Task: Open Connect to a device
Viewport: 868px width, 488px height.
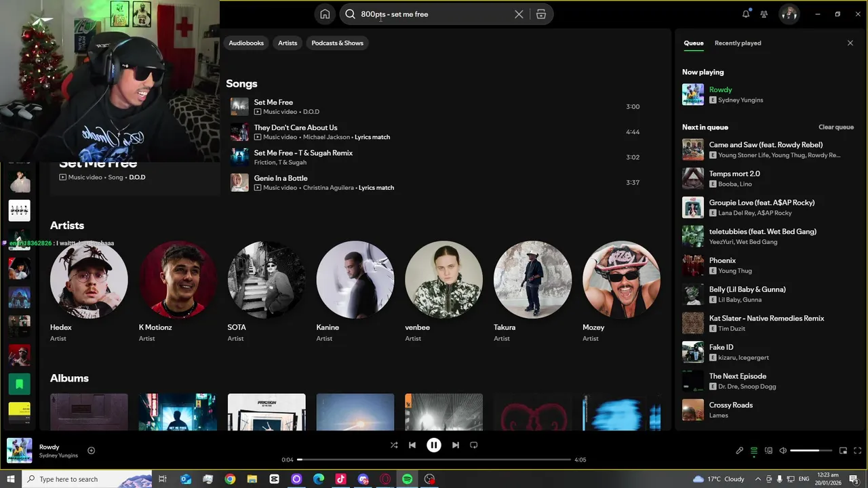Action: click(x=768, y=451)
